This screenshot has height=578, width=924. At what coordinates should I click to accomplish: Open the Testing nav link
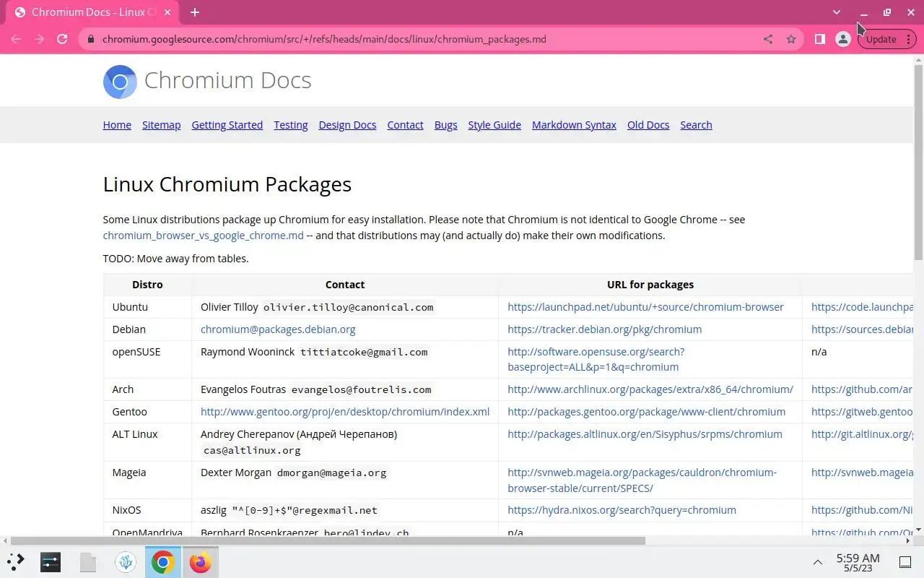(x=291, y=125)
